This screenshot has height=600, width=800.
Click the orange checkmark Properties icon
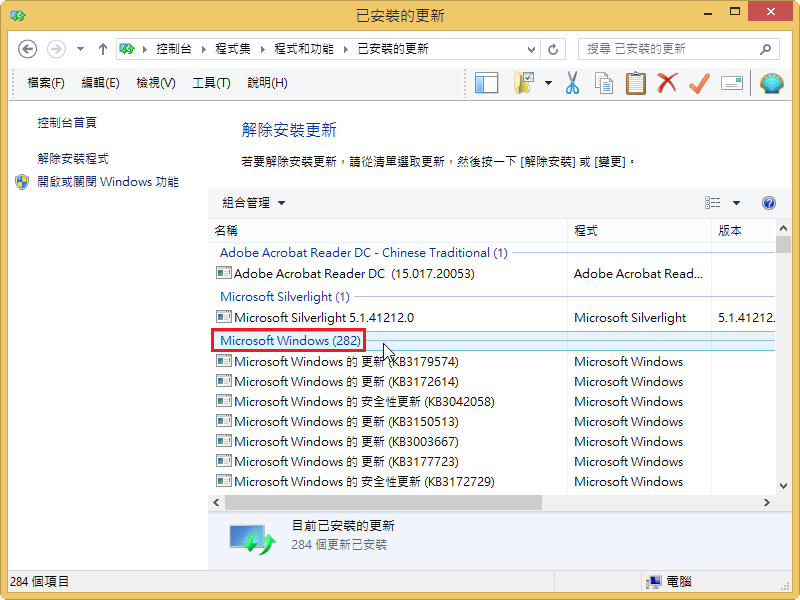pos(699,83)
